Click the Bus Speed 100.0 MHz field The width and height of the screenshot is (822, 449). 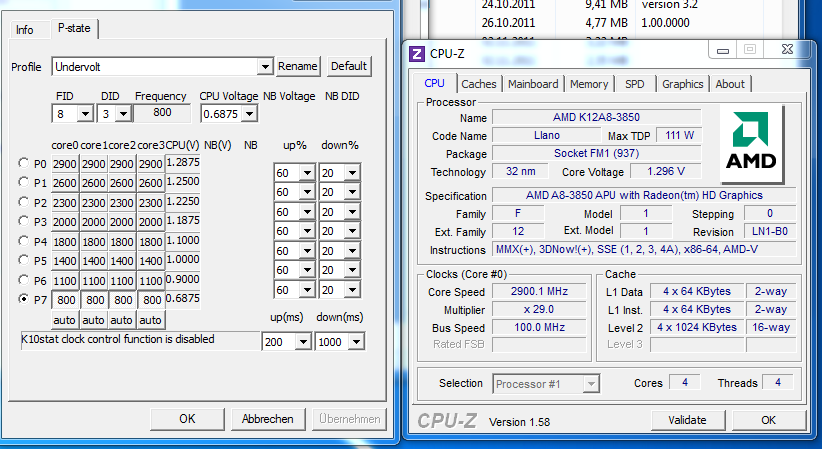539,327
